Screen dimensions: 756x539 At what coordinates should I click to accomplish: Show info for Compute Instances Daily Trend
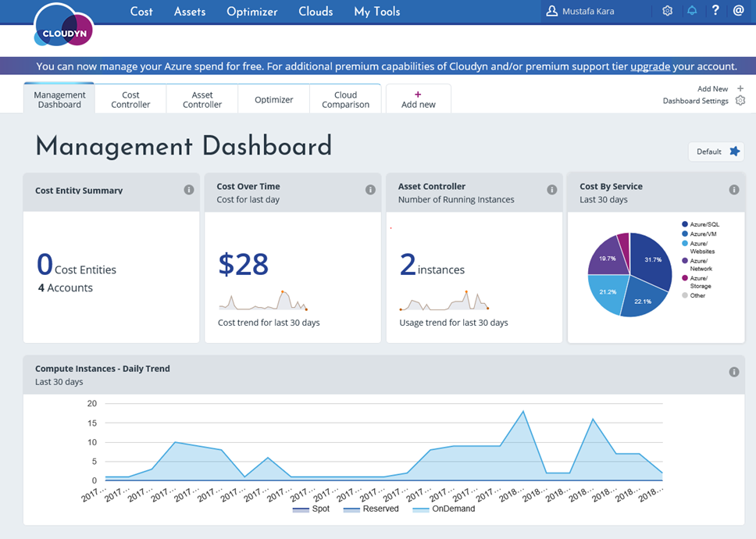tap(734, 372)
